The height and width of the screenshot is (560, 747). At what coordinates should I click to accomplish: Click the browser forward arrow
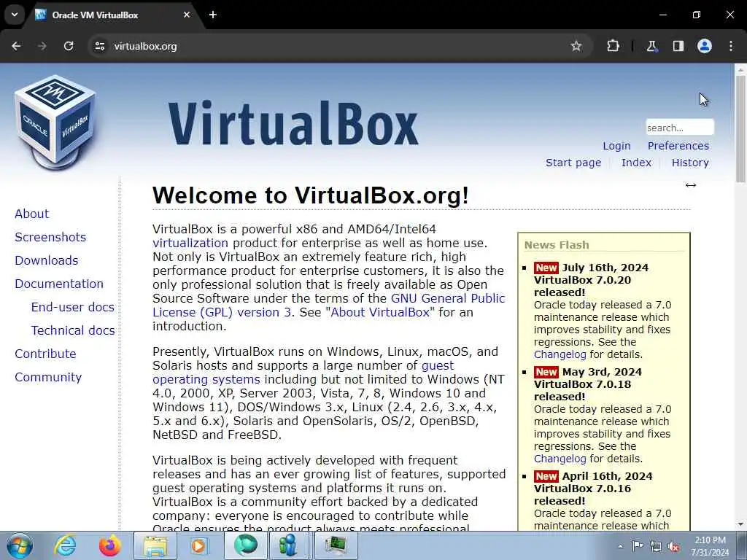pos(42,46)
